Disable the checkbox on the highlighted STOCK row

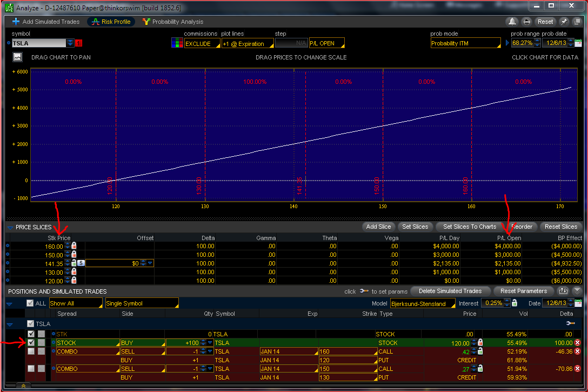31,342
